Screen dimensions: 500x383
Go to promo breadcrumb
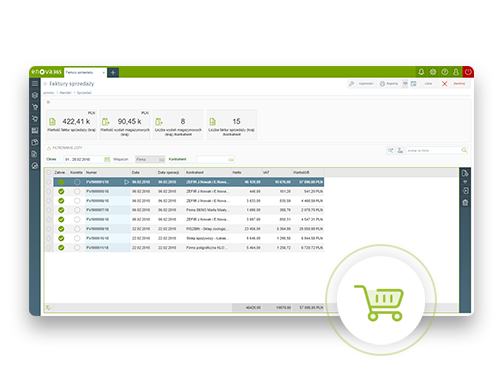(49, 93)
